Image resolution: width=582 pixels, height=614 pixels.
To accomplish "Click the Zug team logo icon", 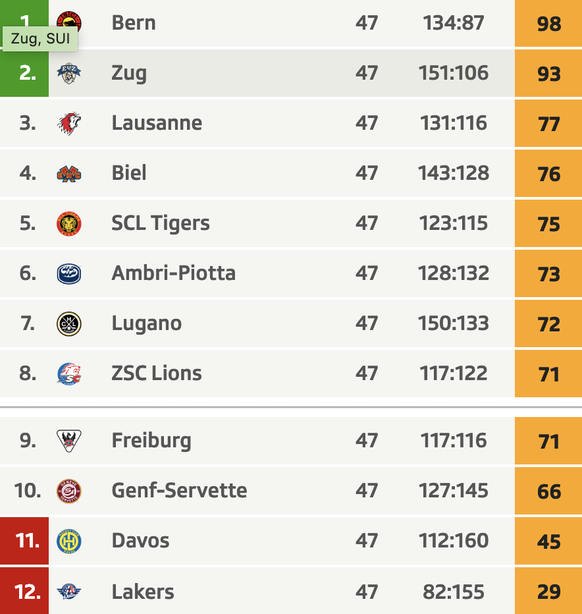I will [x=69, y=73].
